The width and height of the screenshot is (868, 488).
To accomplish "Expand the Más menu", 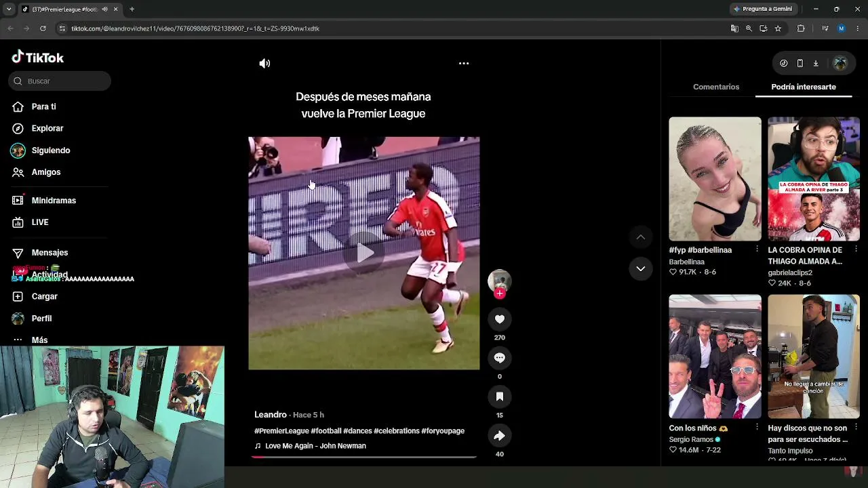I will pos(39,340).
